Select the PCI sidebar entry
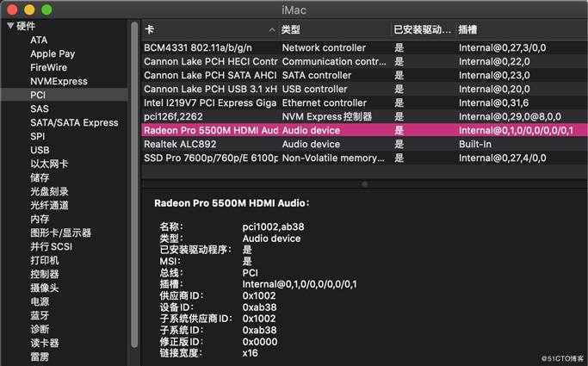The width and height of the screenshot is (588, 366). coord(65,95)
